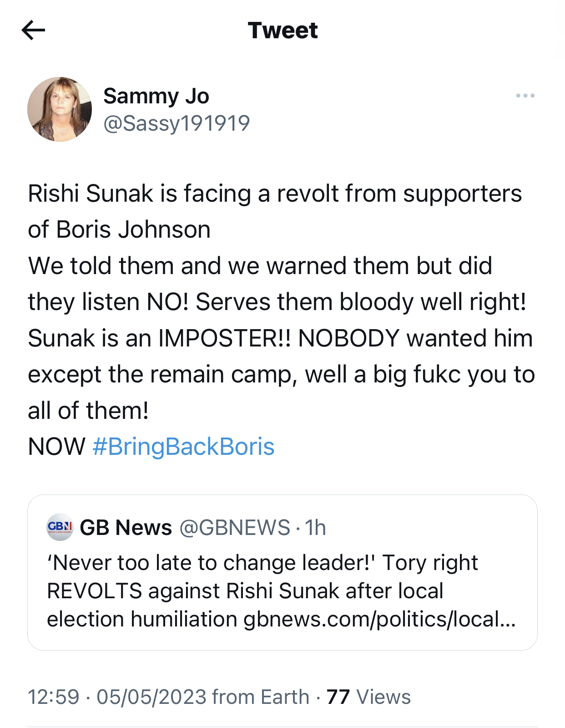Tap the back arrow icon
This screenshot has width=565, height=728.
(33, 31)
